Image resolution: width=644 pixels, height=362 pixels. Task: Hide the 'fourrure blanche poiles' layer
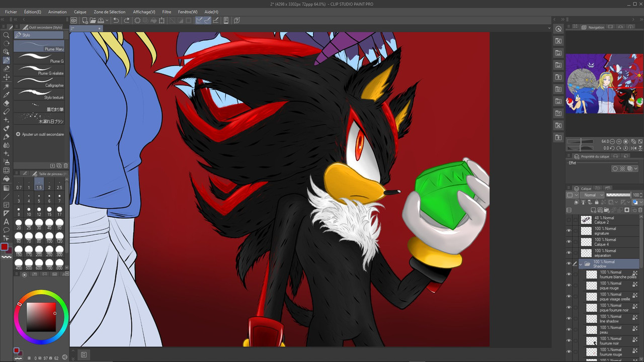pos(569,275)
